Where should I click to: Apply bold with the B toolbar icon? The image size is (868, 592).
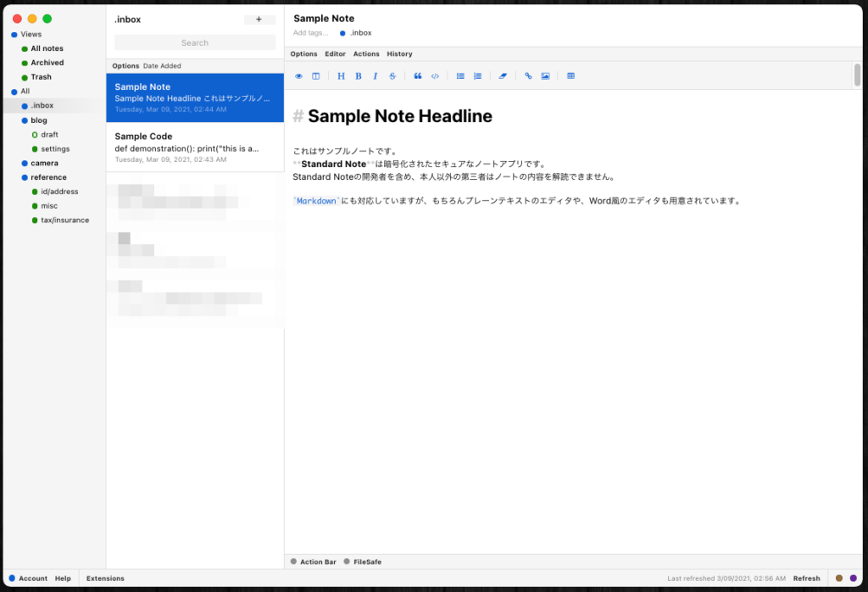359,76
